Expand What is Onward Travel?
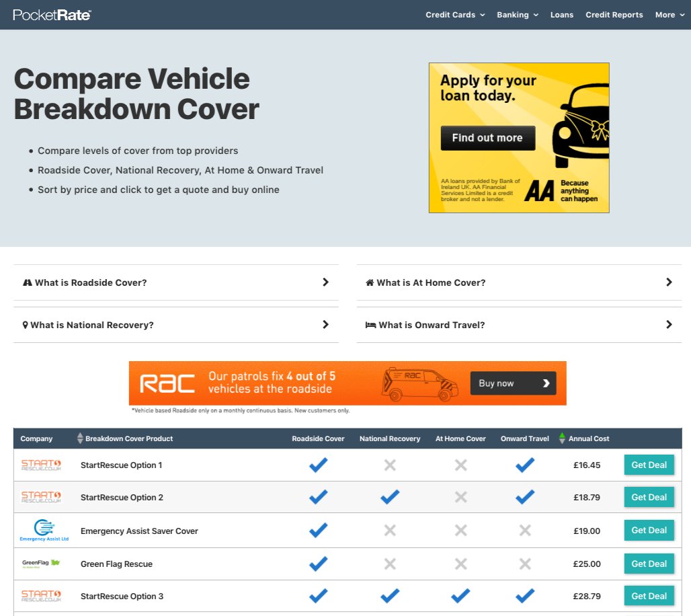The height and width of the screenshot is (616, 691). (519, 325)
